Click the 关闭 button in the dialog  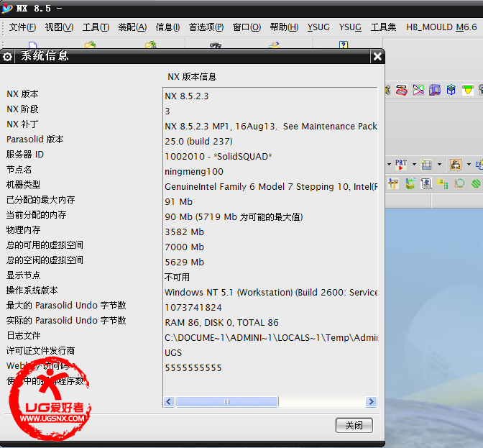(x=354, y=425)
